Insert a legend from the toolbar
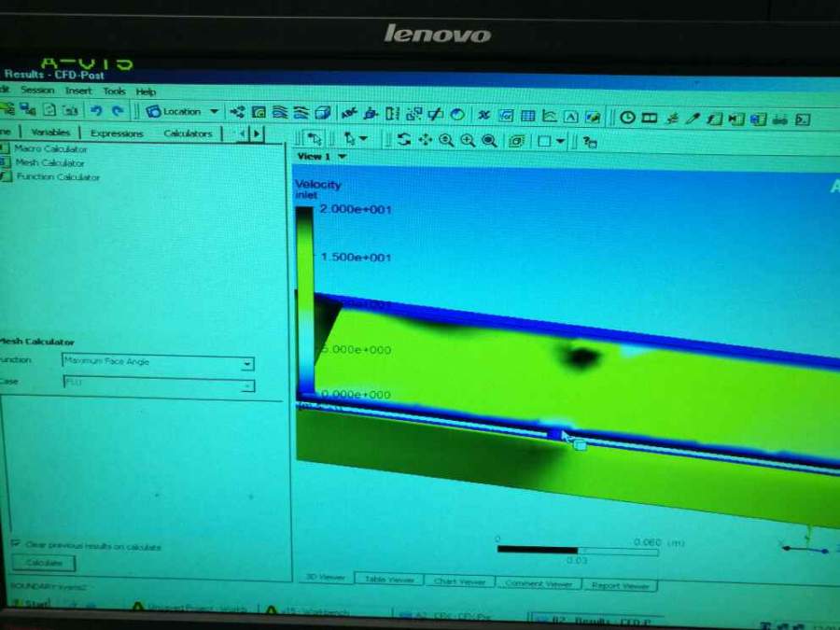The height and width of the screenshot is (630, 840). [x=392, y=114]
